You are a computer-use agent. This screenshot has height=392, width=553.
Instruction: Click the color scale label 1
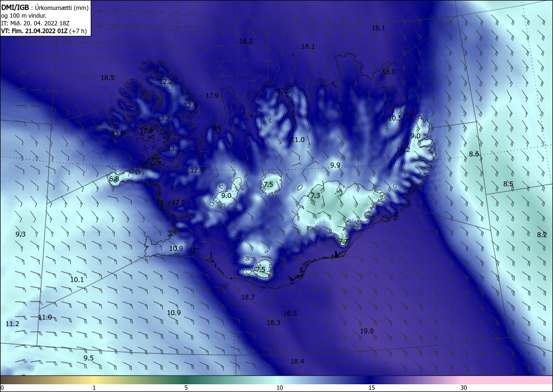(x=94, y=388)
